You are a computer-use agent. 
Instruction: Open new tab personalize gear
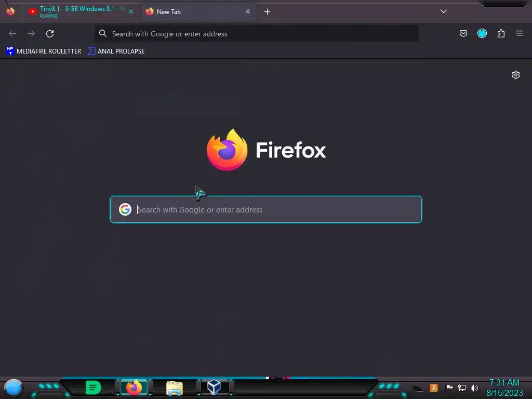[x=516, y=75]
